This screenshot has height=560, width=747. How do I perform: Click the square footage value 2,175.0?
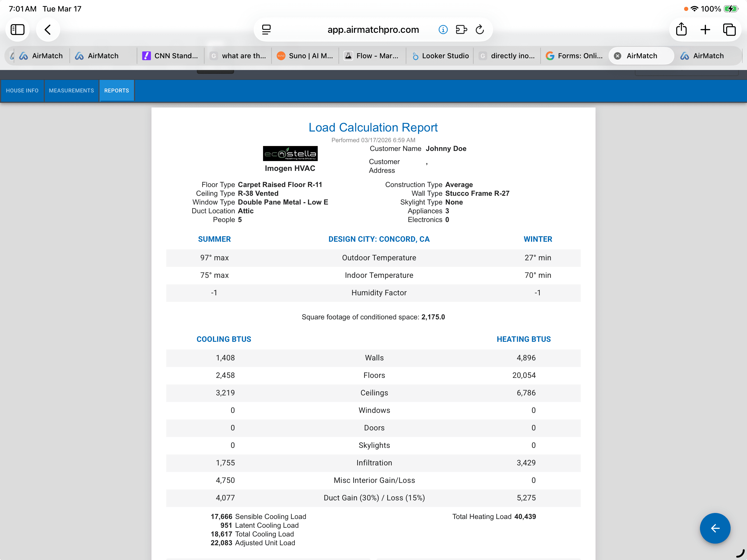click(433, 317)
